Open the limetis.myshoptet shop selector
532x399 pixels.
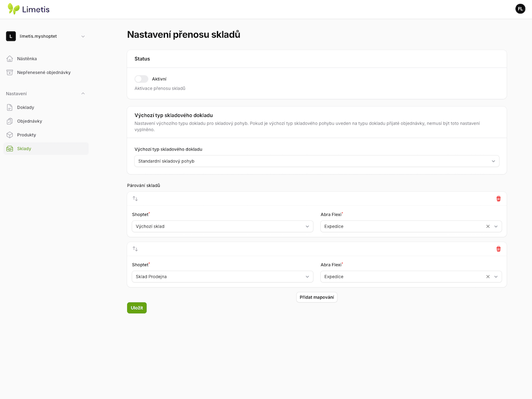(46, 36)
